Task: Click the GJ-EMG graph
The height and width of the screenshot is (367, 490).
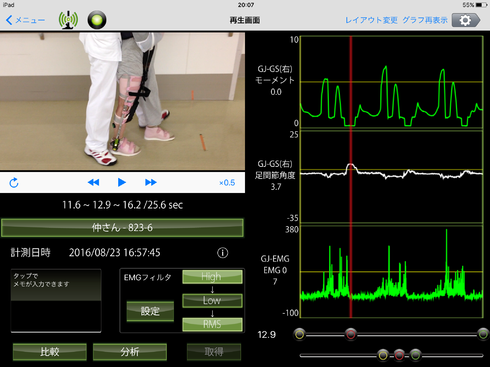Action: [392, 271]
